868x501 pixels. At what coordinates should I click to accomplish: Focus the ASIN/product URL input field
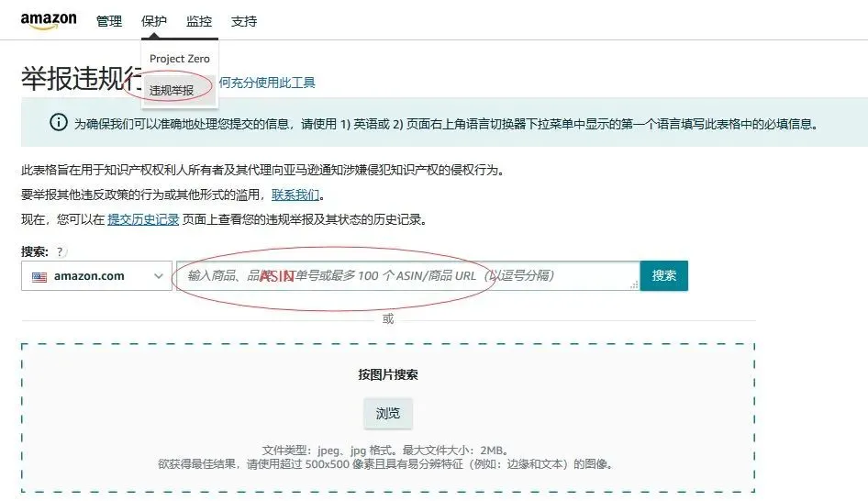click(408, 275)
